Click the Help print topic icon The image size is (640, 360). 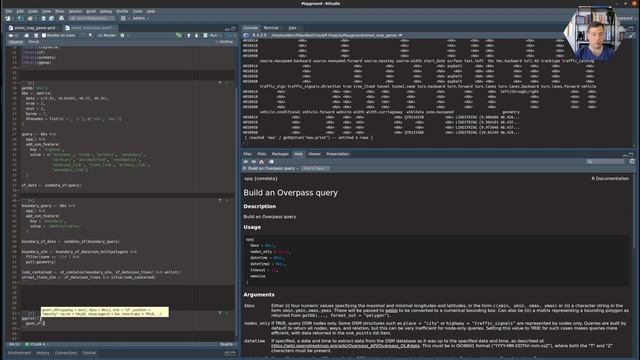[x=271, y=162]
